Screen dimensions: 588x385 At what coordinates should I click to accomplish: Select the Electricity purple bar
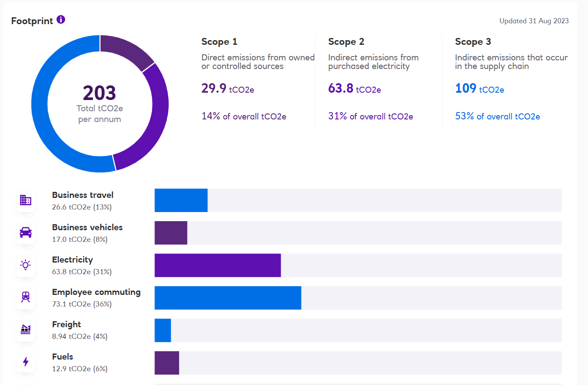tap(217, 265)
